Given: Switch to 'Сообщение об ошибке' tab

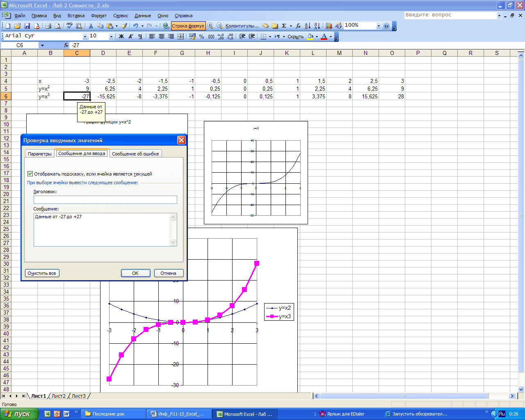Looking at the screenshot, I should tap(135, 154).
